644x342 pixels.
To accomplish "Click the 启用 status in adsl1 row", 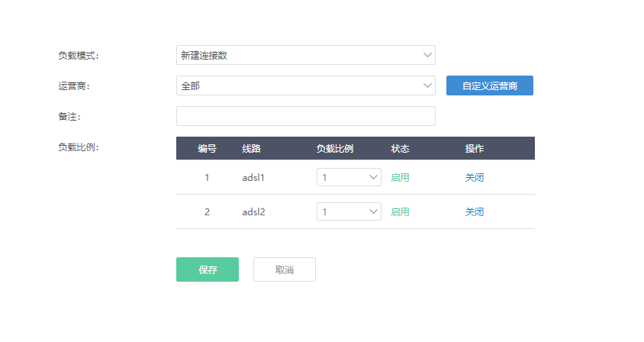I will pos(400,178).
